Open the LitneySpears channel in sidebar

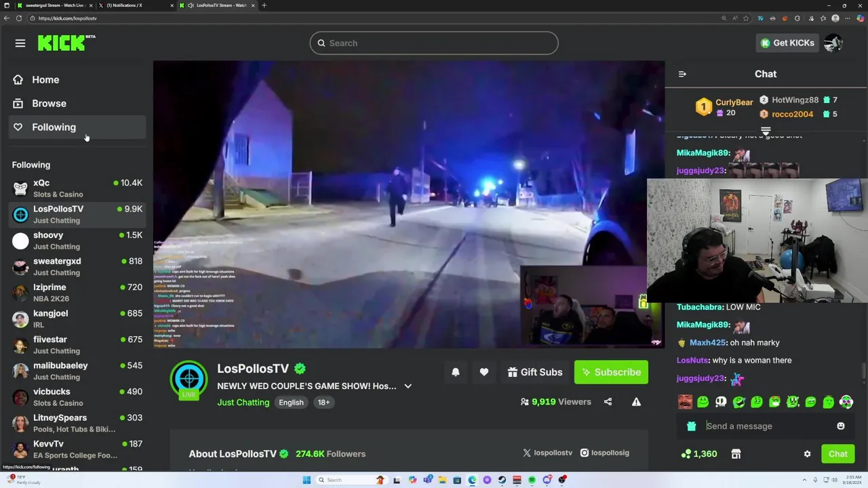(x=77, y=423)
